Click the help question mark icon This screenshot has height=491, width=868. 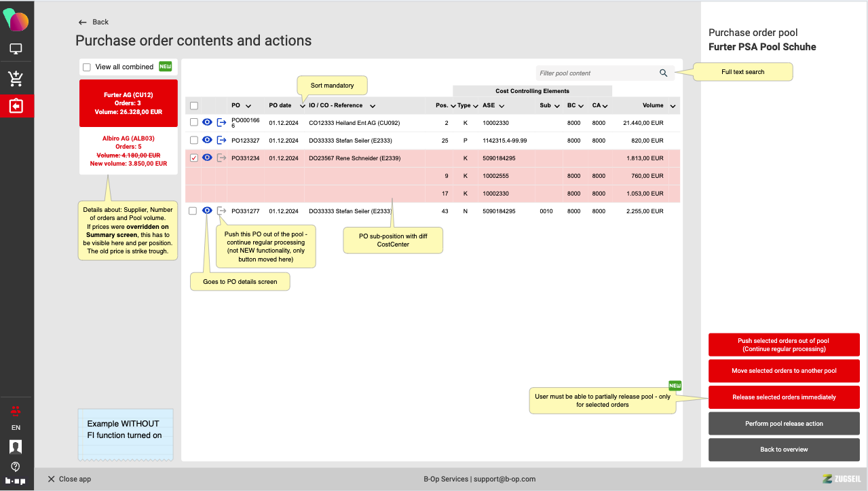tap(16, 467)
